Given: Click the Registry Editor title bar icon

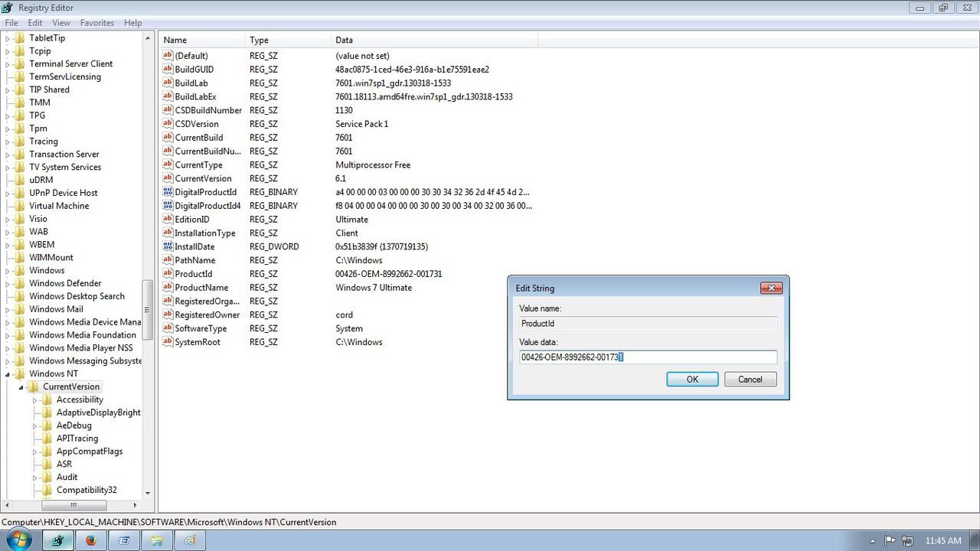Looking at the screenshot, I should click(8, 8).
